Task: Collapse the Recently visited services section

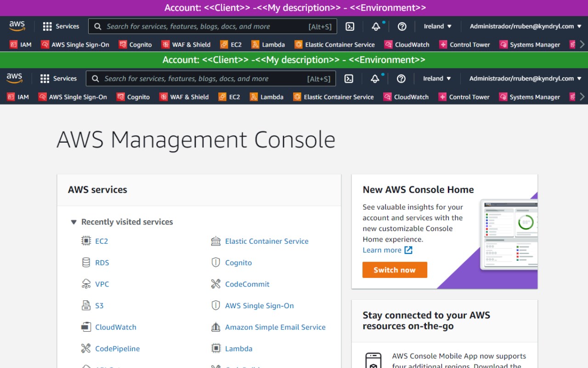Action: pyautogui.click(x=73, y=222)
